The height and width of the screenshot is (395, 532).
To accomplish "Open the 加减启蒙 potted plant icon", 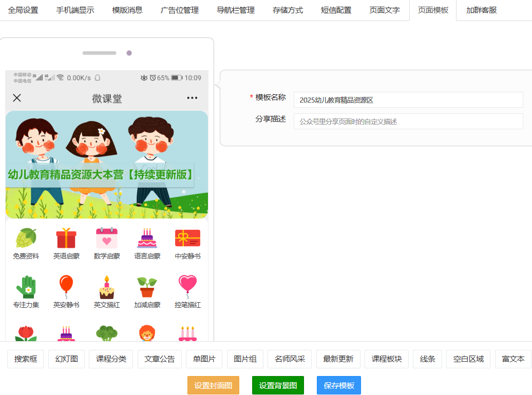I will tap(147, 287).
